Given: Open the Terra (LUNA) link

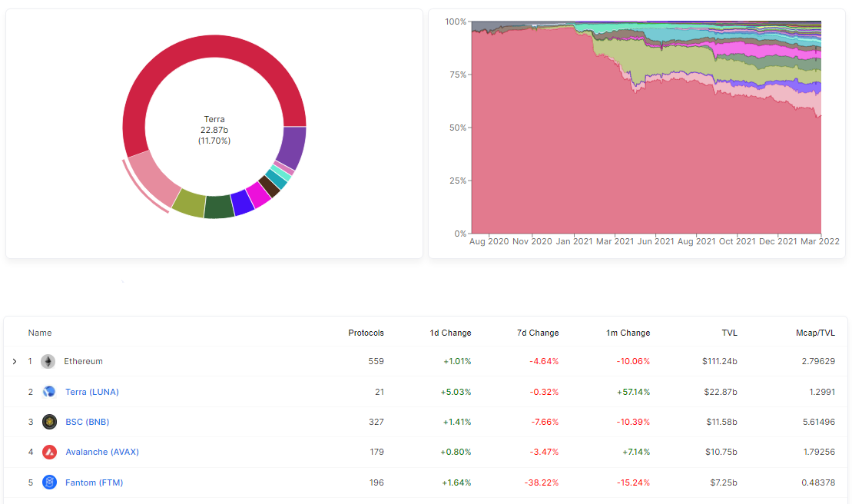Looking at the screenshot, I should click(92, 392).
